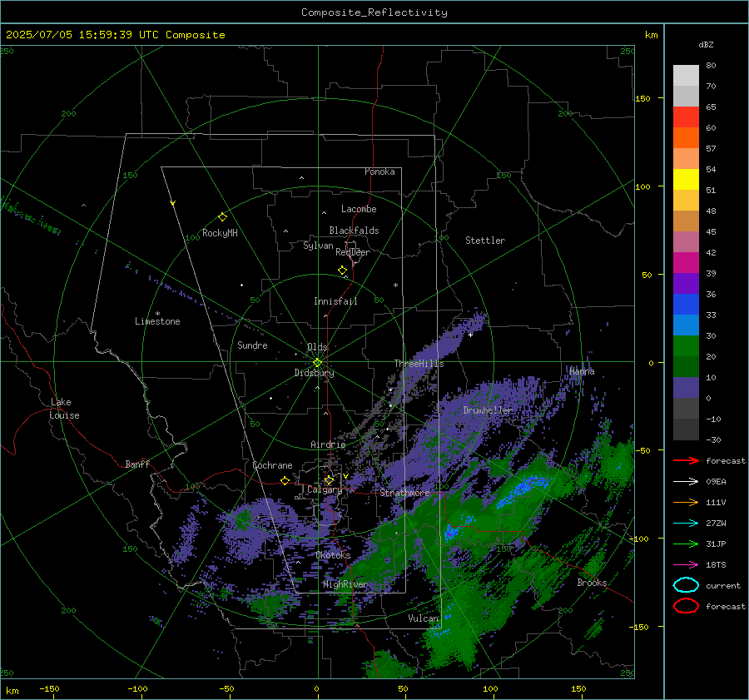749x700 pixels.
Task: Click the yellow diamond marker above Calgary
Action: tap(329, 479)
